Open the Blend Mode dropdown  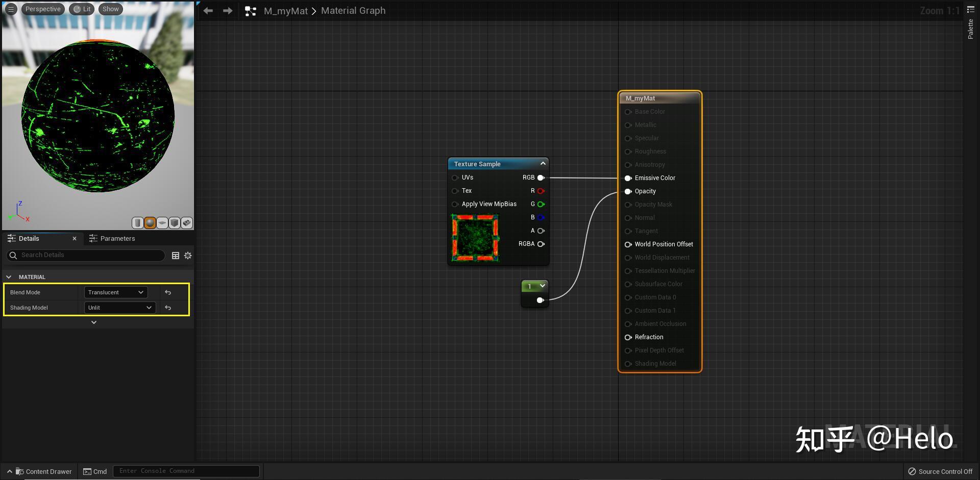pos(116,292)
